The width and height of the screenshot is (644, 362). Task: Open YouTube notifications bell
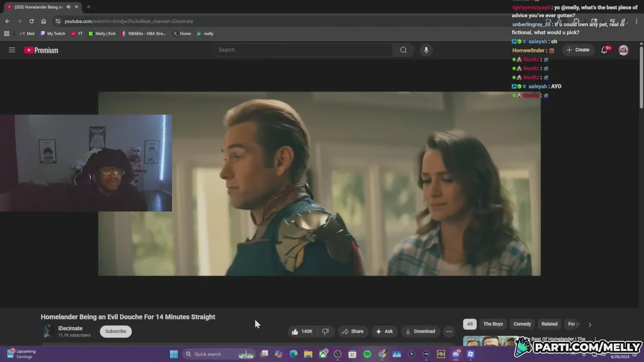point(605,50)
